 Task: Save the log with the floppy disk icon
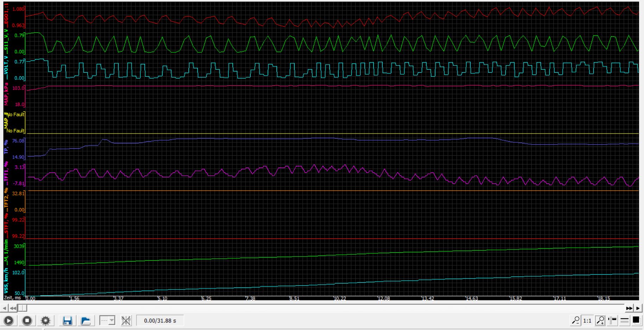[x=68, y=321]
